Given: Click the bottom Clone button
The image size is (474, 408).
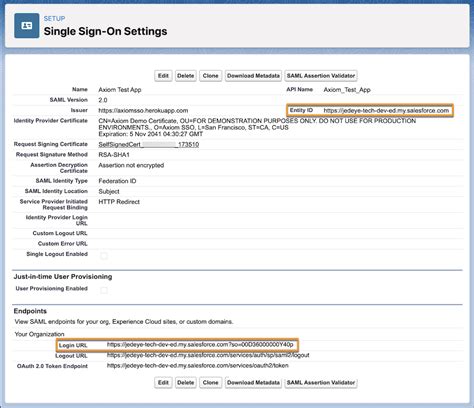Looking at the screenshot, I should click(210, 383).
